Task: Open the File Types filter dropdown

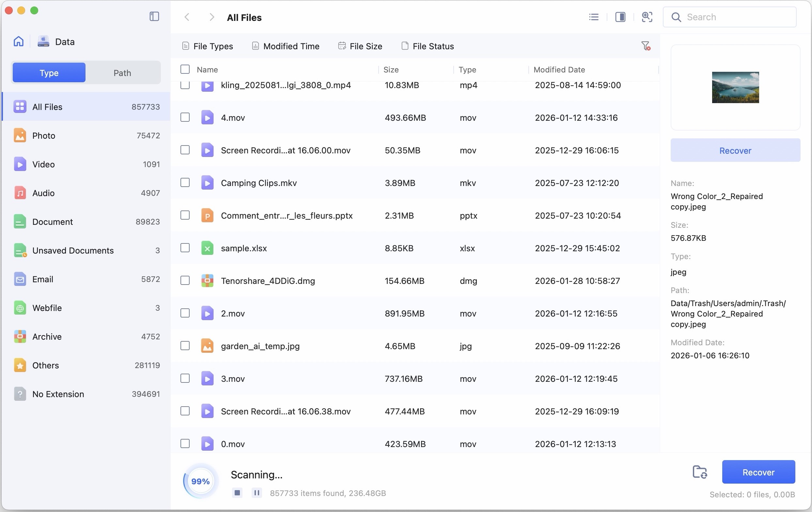Action: tap(207, 46)
